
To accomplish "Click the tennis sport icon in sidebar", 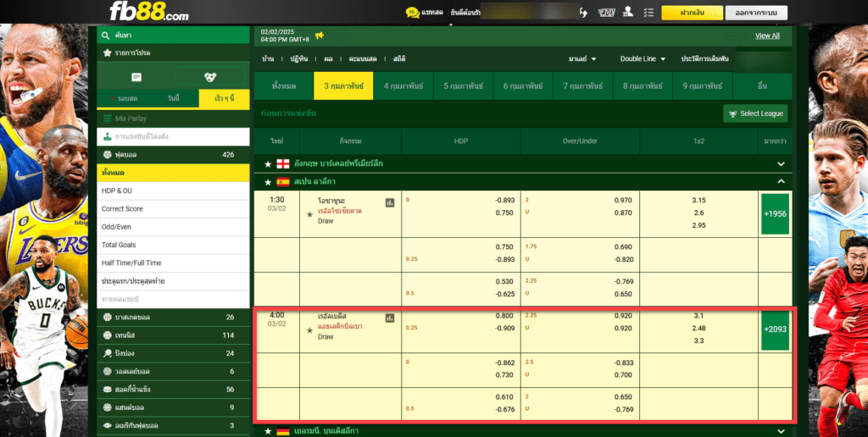I will [x=108, y=335].
